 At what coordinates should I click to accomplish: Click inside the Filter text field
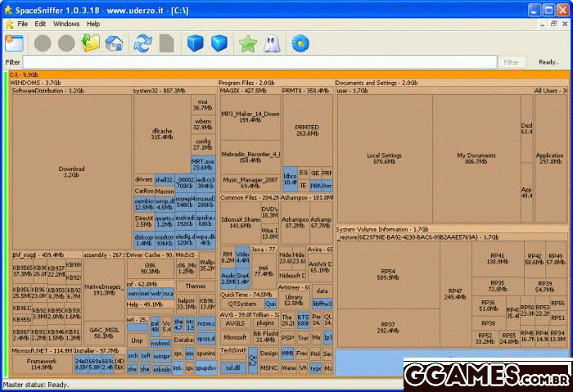click(x=259, y=62)
